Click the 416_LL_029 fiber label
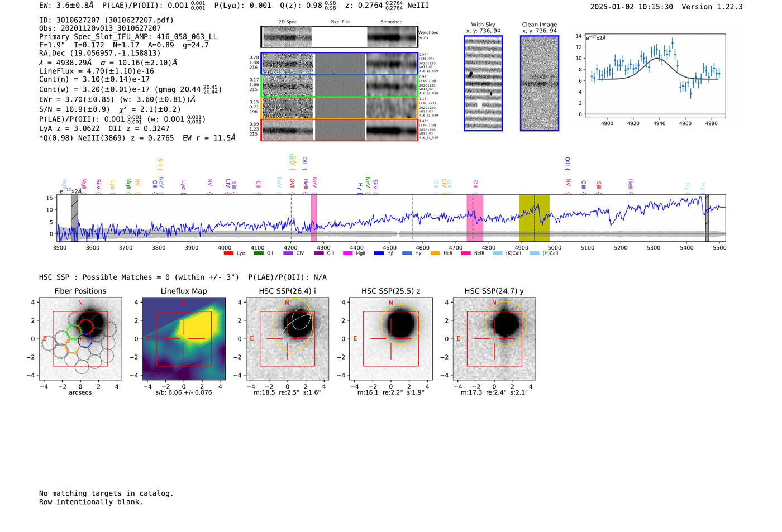The image size is (782, 532). pyautogui.click(x=429, y=116)
